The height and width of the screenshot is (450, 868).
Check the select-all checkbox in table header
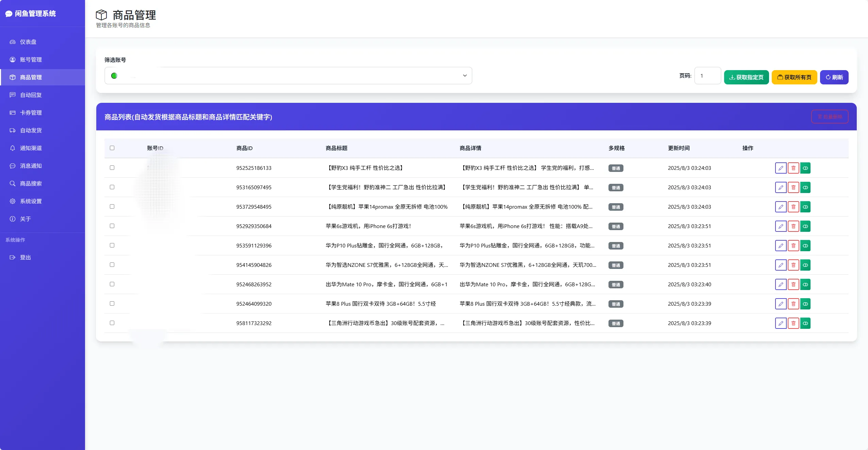coord(112,148)
